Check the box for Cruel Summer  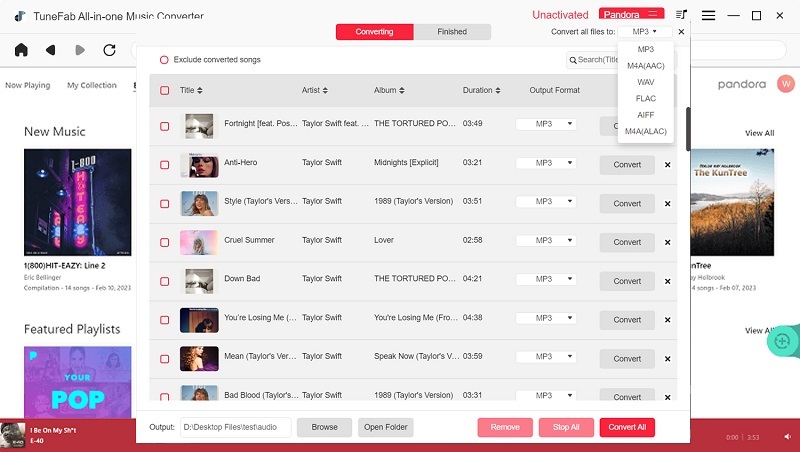[x=164, y=241]
